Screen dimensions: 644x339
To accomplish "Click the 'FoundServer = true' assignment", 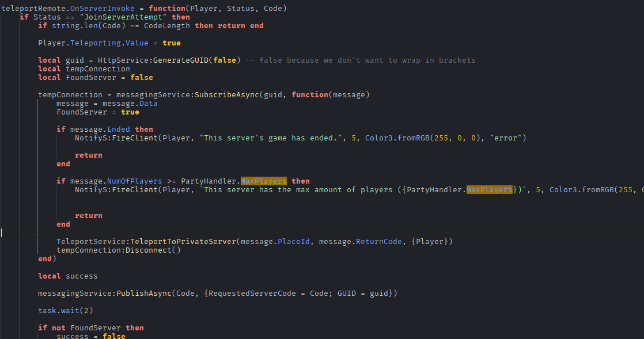I will coord(98,112).
